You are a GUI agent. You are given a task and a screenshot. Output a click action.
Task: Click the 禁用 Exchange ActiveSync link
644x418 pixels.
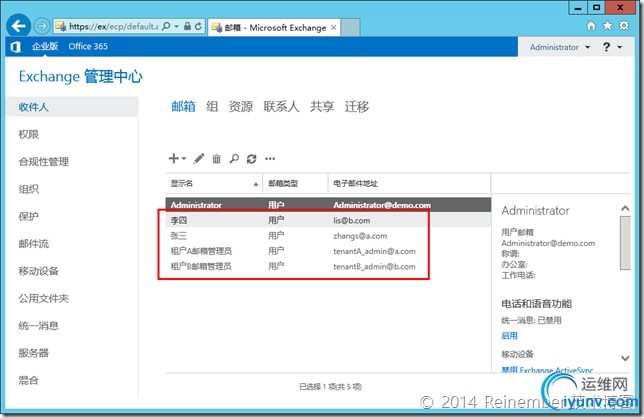pyautogui.click(x=547, y=370)
